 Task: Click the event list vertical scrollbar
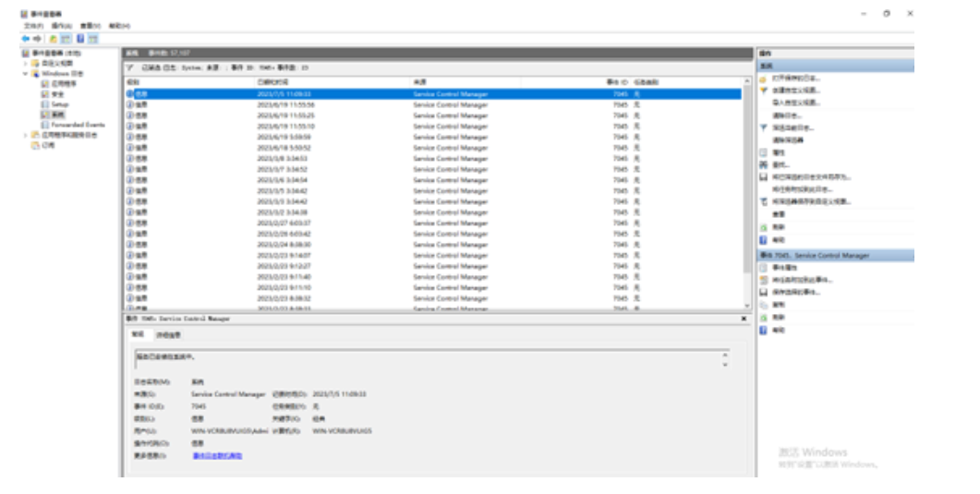pos(747,185)
